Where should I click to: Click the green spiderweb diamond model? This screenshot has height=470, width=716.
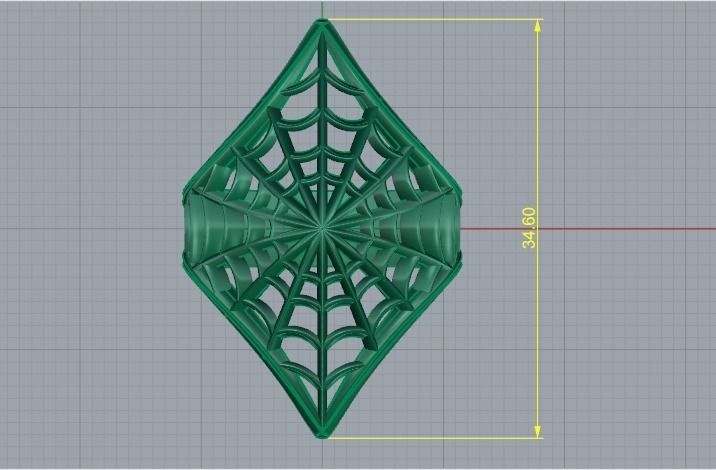point(322,228)
